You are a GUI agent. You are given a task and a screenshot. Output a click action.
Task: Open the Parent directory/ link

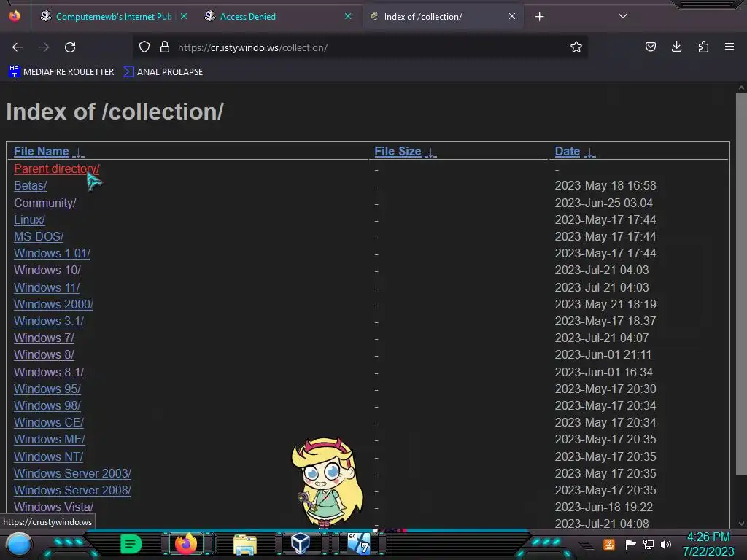click(x=57, y=168)
